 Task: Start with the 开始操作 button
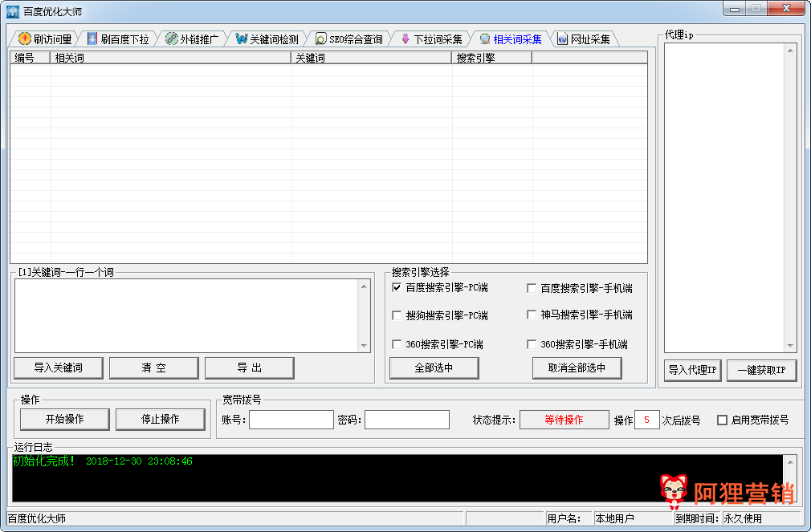[x=65, y=419]
